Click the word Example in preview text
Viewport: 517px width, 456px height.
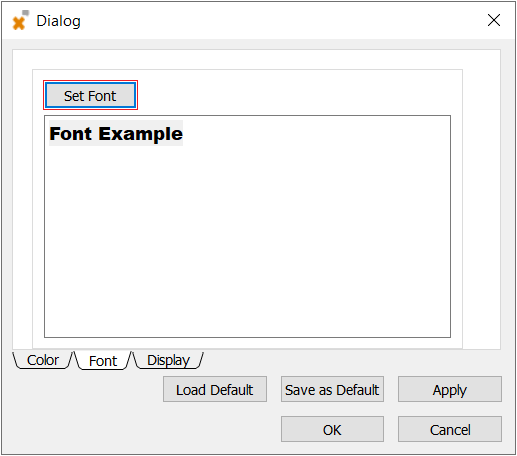pos(140,134)
